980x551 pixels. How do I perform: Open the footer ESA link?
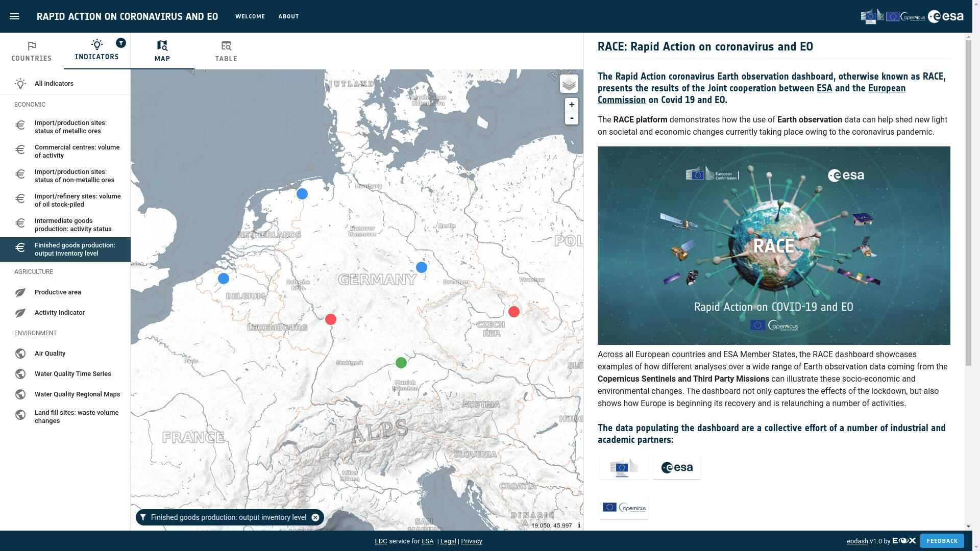click(x=428, y=541)
